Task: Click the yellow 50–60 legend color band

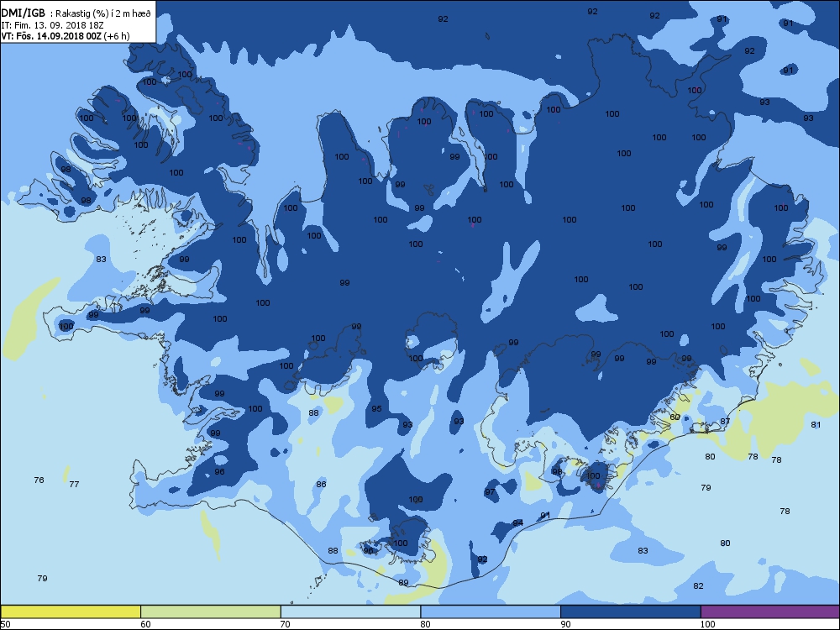Action: point(71,612)
